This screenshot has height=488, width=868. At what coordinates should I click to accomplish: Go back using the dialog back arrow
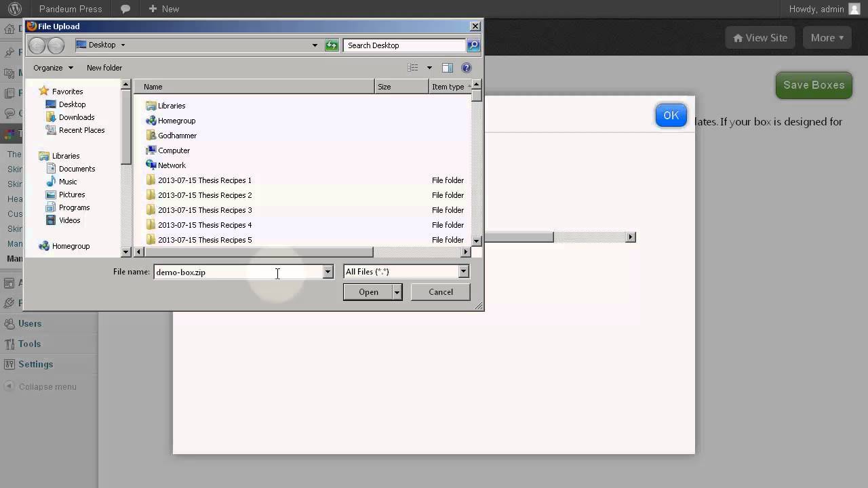point(37,45)
